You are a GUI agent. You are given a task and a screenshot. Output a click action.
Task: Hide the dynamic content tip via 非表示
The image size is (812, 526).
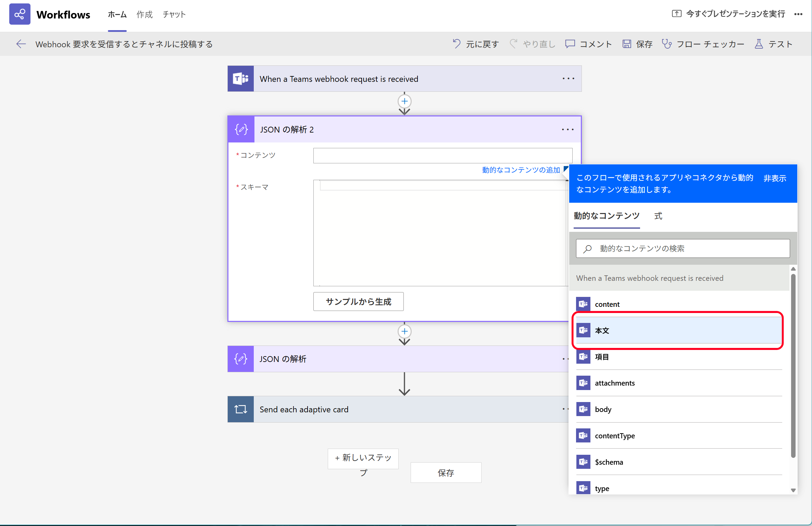tap(775, 178)
